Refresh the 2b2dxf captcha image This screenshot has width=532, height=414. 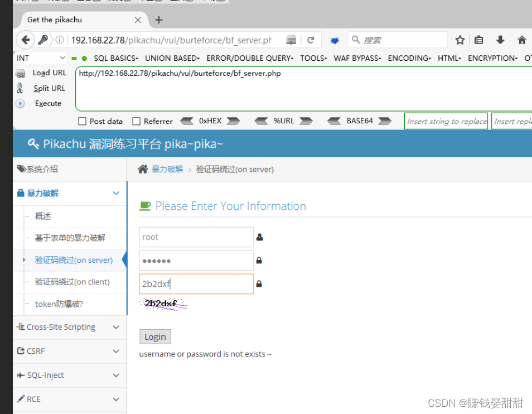click(163, 304)
